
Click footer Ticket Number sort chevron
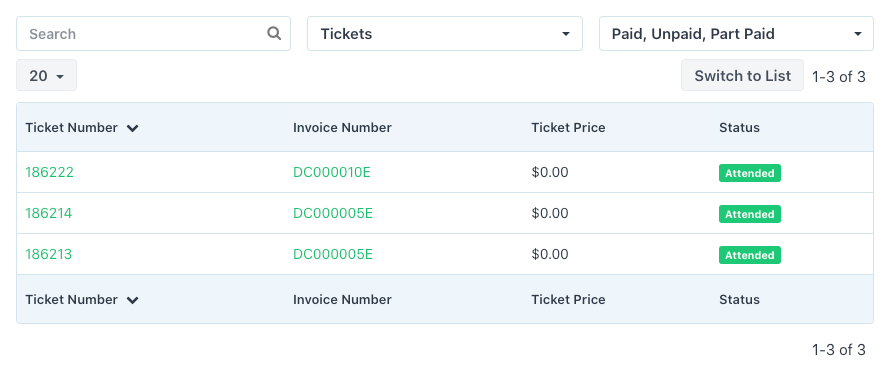tap(133, 300)
